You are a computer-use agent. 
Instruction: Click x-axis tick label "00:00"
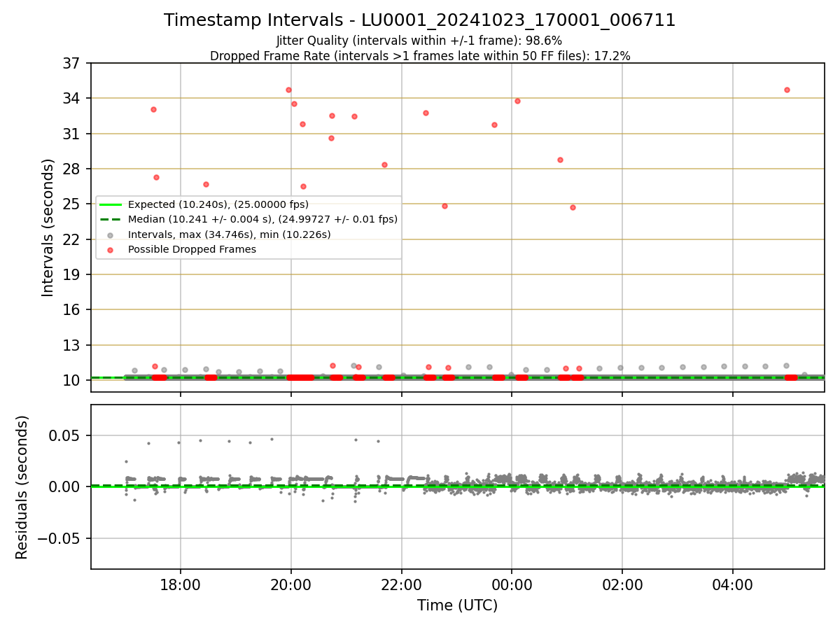512,584
